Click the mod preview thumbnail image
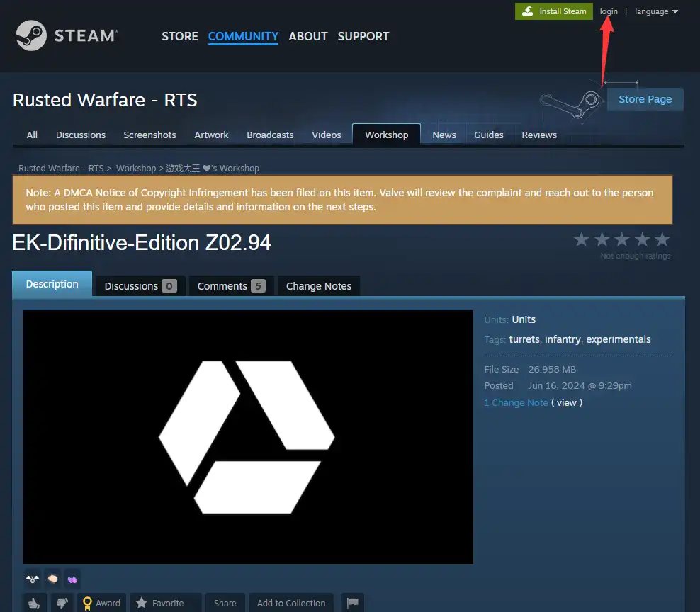 248,437
